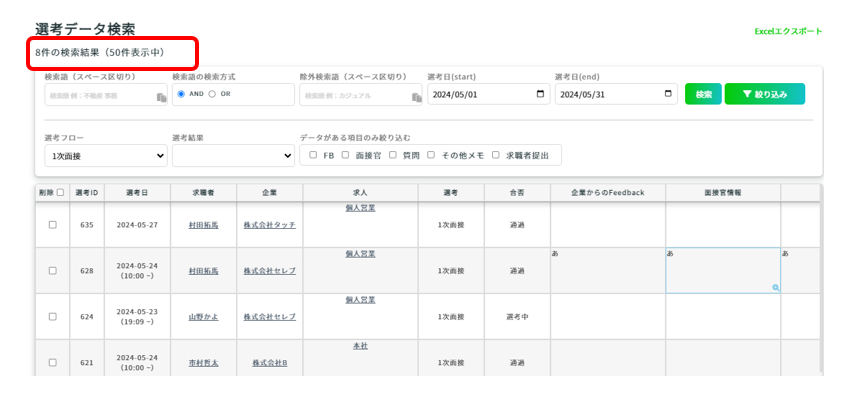Tick the 求職者提出 checkbox
Screen dimensions: 863x396
click(x=496, y=155)
